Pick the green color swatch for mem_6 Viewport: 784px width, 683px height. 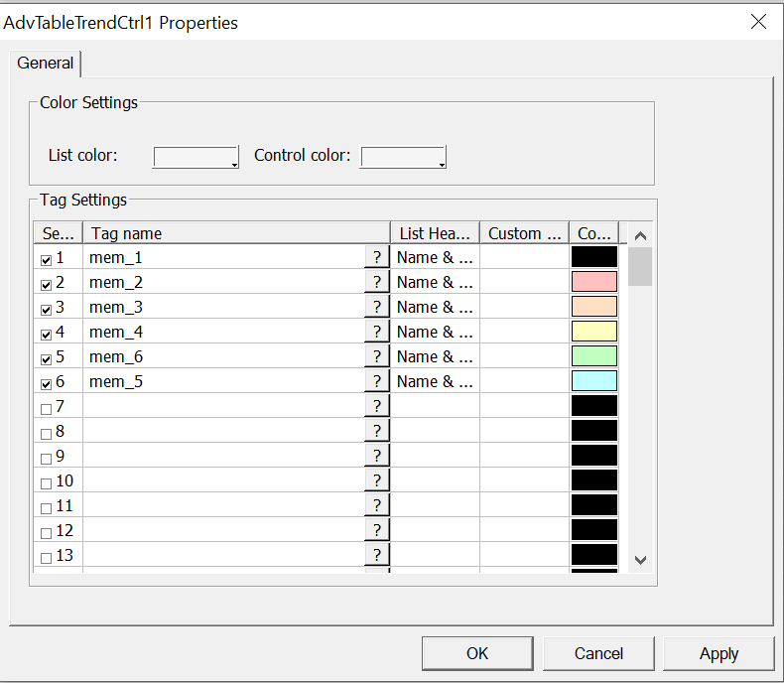click(x=594, y=356)
